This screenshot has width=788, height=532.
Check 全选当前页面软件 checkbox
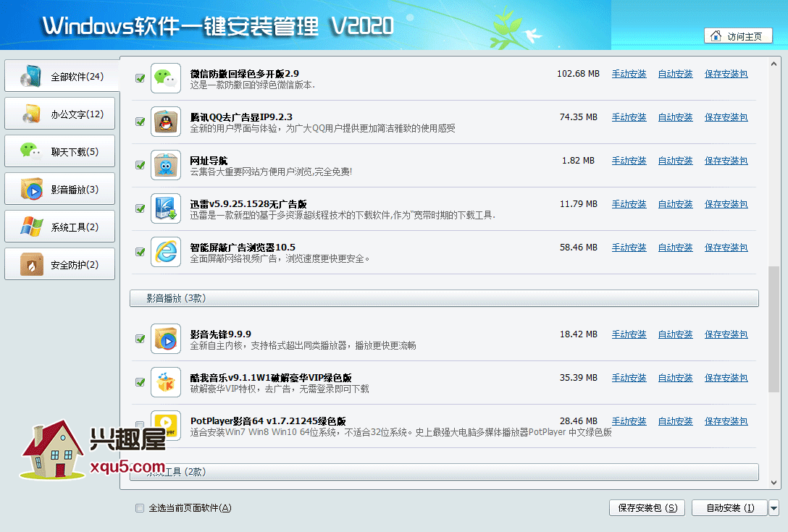(140, 508)
